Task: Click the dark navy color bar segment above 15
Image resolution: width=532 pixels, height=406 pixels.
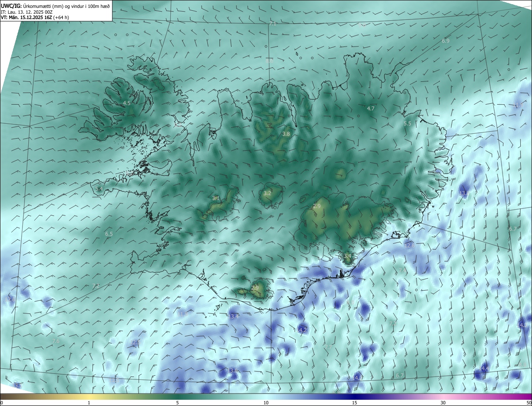Action: tap(355, 396)
